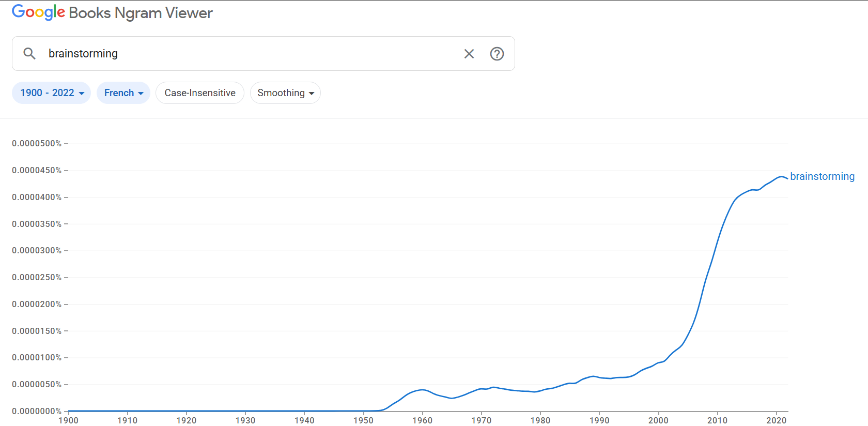Open the French corpus dropdown
Image resolution: width=868 pixels, height=426 pixels.
click(x=123, y=93)
